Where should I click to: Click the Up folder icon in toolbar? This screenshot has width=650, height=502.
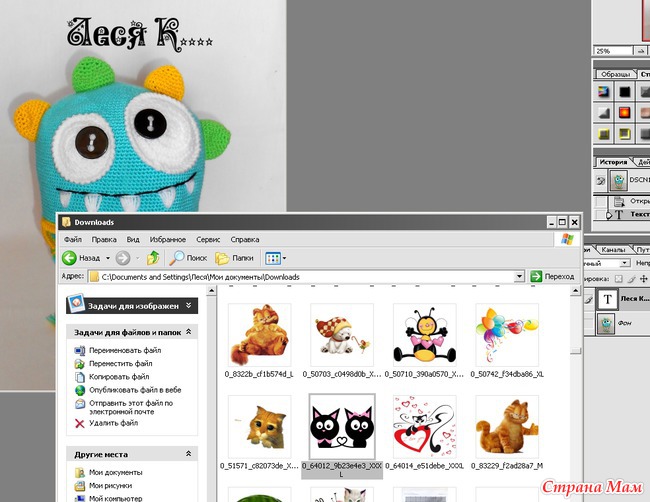153,257
